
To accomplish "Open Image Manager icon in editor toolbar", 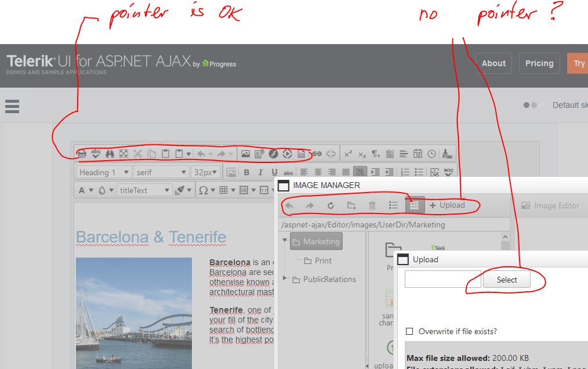I will click(x=245, y=154).
